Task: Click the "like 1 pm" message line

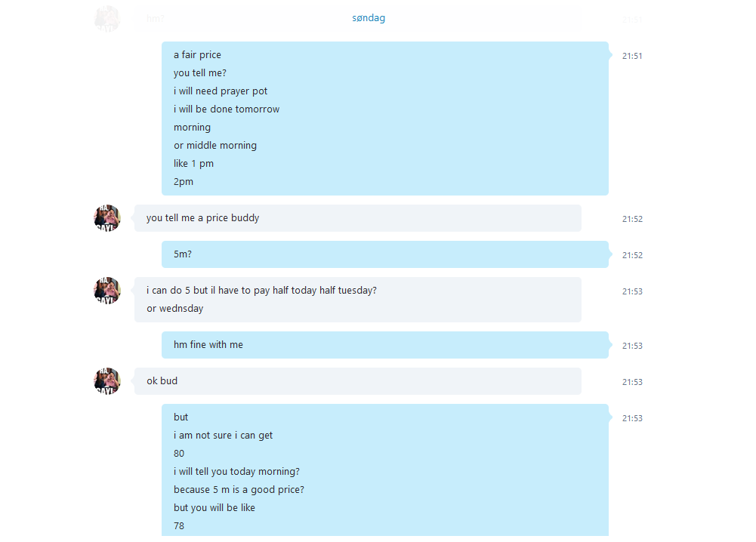Action: coord(193,164)
